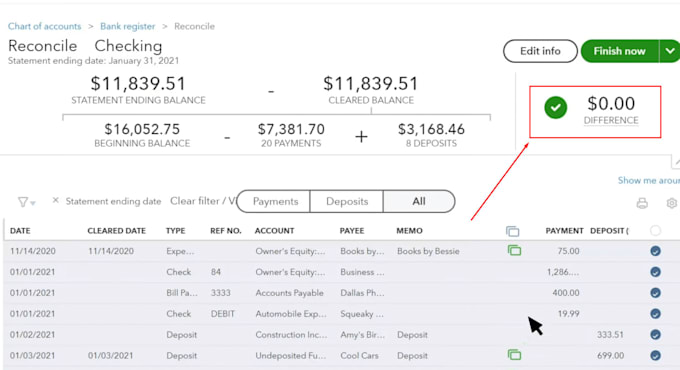Screen dimensions: 680x370
Task: Switch to the Payments tab
Action: tap(275, 201)
